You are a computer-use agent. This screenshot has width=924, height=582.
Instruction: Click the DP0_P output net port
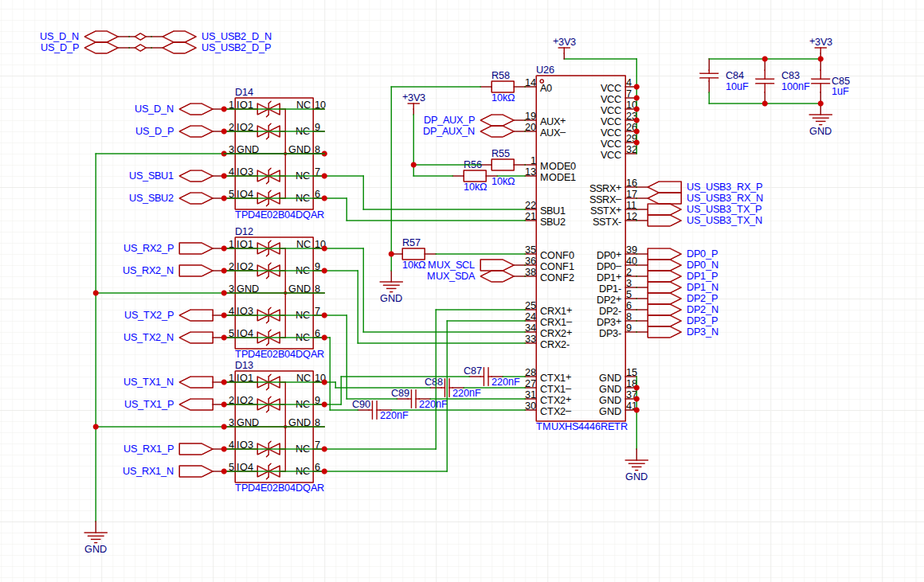tap(664, 254)
